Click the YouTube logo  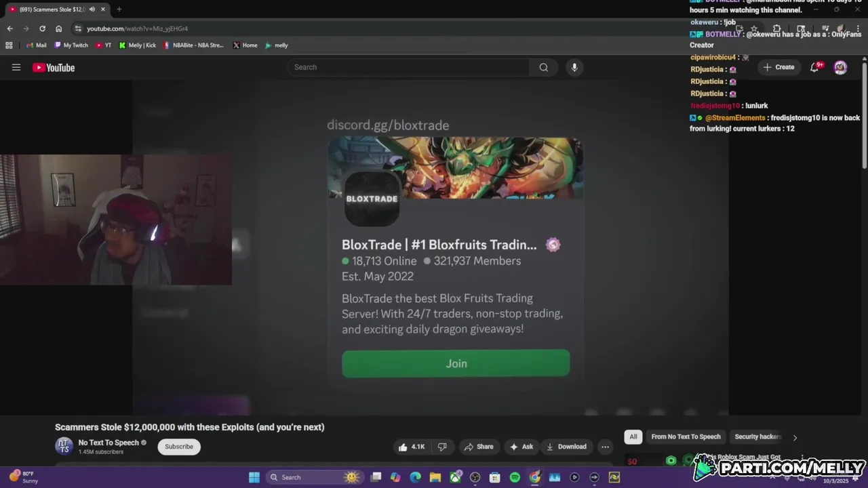coord(54,67)
